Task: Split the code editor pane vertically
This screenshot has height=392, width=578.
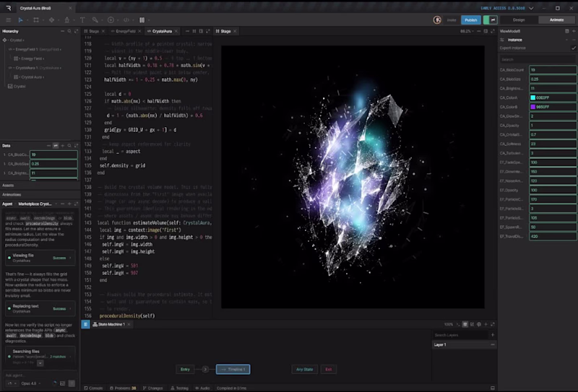Action: point(201,31)
